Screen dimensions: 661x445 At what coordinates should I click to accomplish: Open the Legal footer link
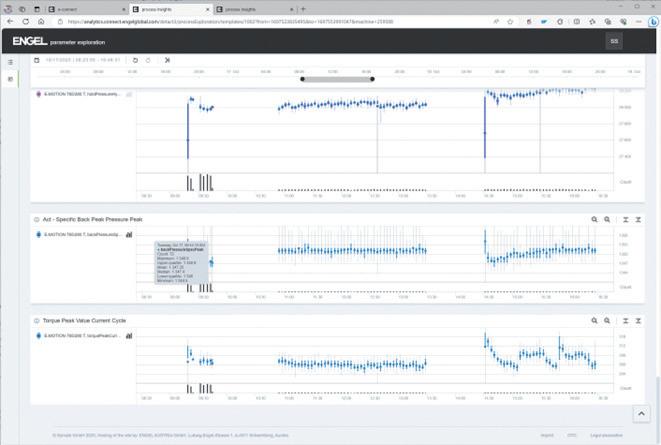click(x=606, y=435)
